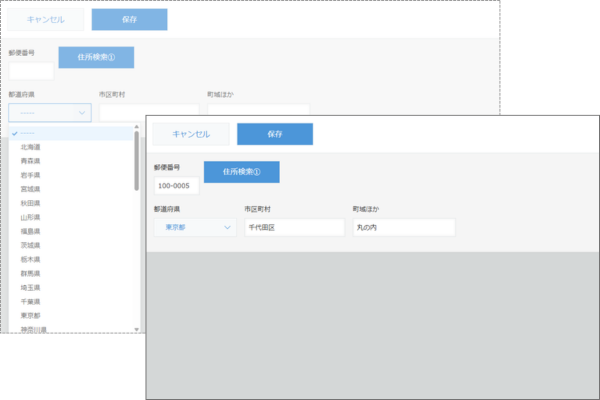Click the empty 郵便番号 input field
600x400 pixels.
click(31, 71)
